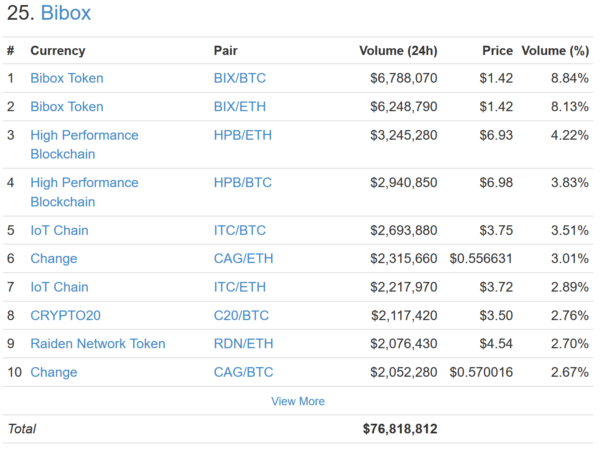Select the 2.70% volume share
600x451 pixels.
pyautogui.click(x=570, y=344)
